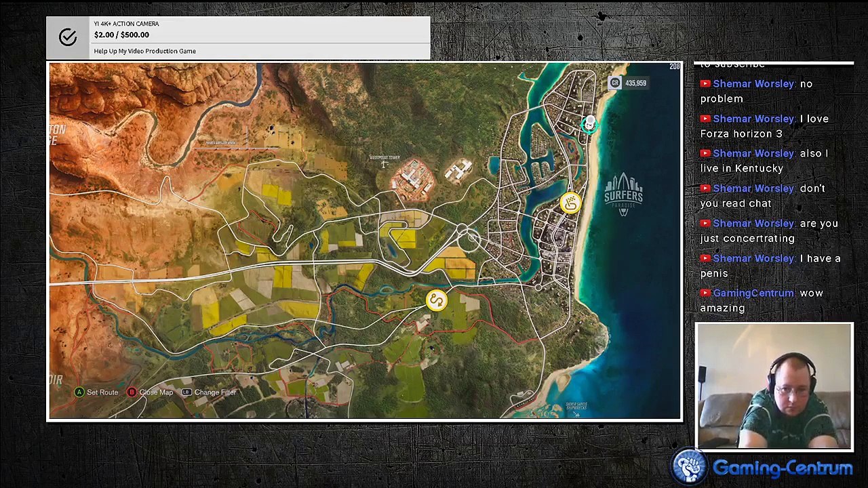Click 'Help Up My Video Production Game' text
868x488 pixels.
tap(145, 51)
